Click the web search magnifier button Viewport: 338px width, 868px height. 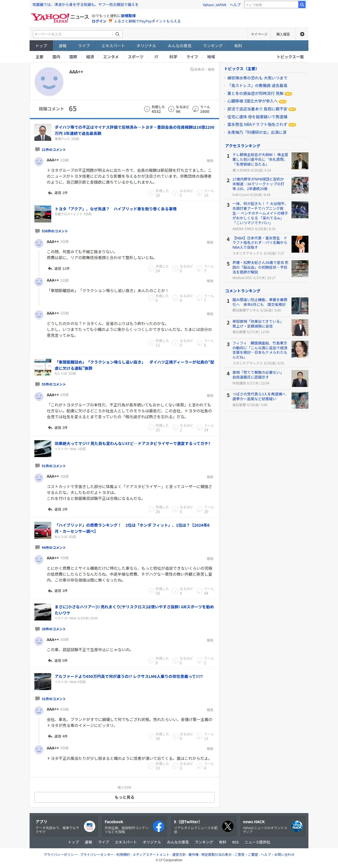pyautogui.click(x=302, y=5)
